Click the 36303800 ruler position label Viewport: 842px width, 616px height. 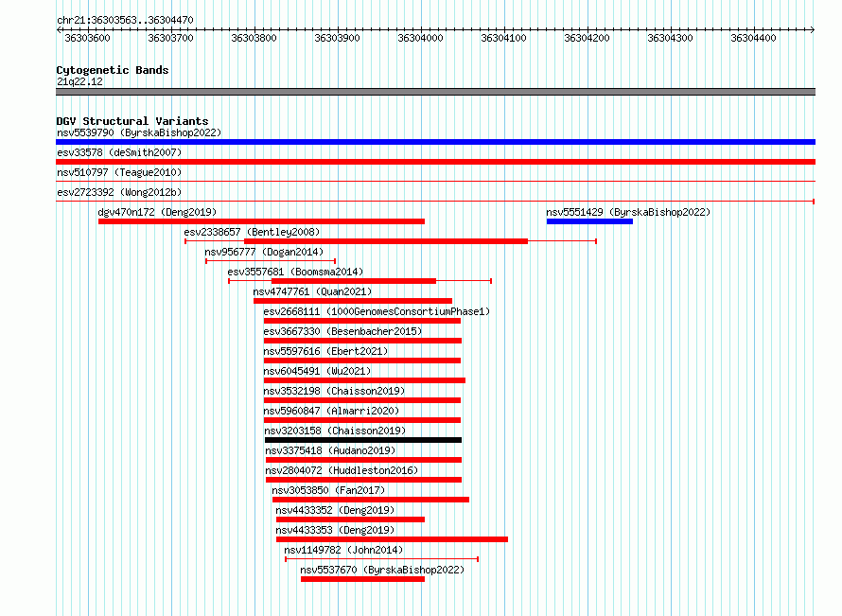tap(254, 38)
